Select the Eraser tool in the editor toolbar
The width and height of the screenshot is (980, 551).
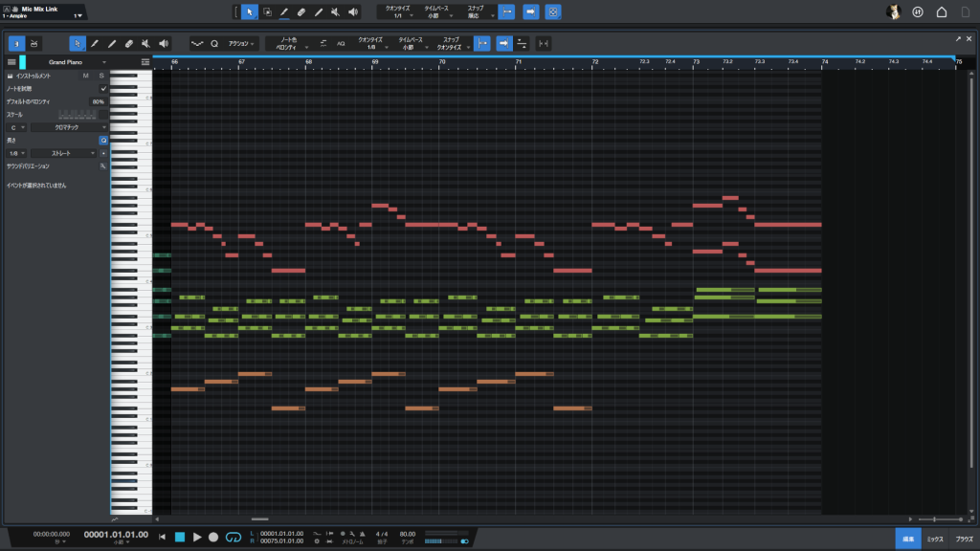coord(129,43)
